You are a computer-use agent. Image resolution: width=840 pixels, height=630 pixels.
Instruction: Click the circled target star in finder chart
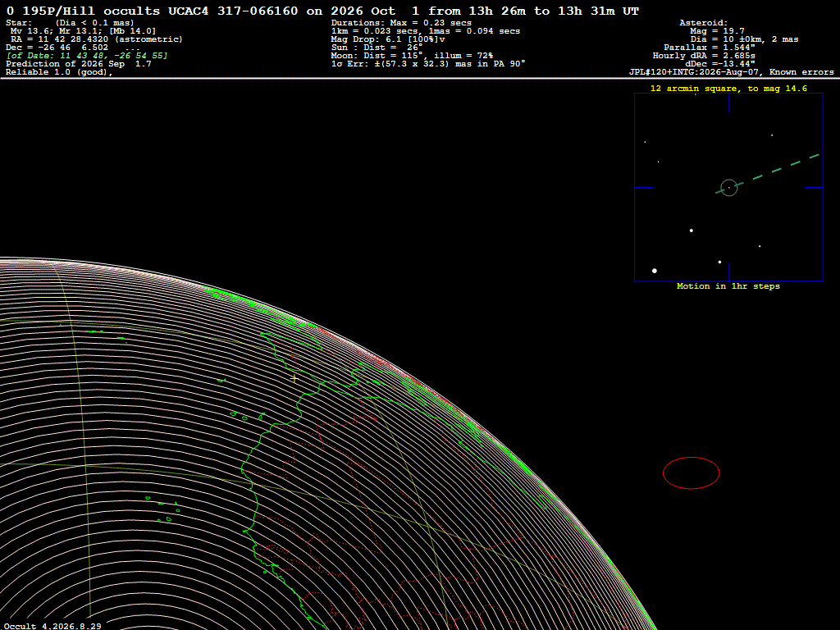[x=729, y=188]
